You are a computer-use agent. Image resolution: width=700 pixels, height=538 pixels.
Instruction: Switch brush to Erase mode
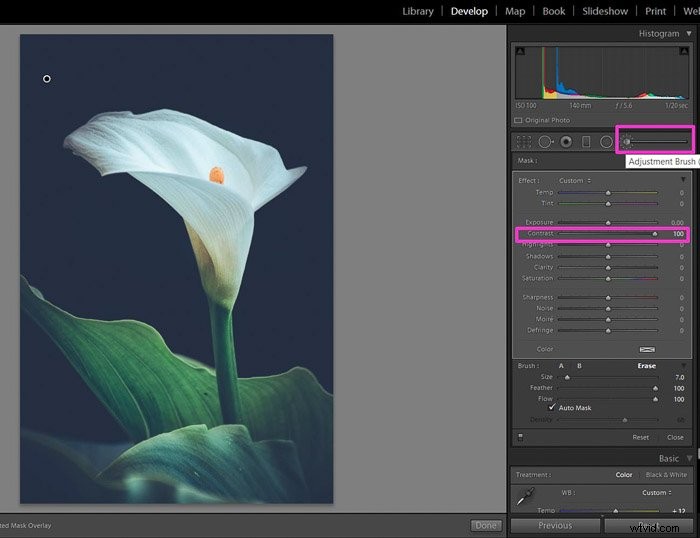(646, 366)
